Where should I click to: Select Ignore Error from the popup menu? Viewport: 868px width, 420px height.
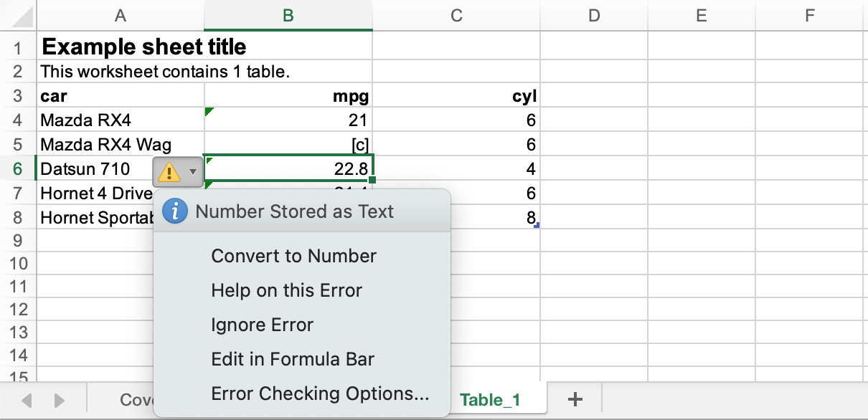pos(261,325)
